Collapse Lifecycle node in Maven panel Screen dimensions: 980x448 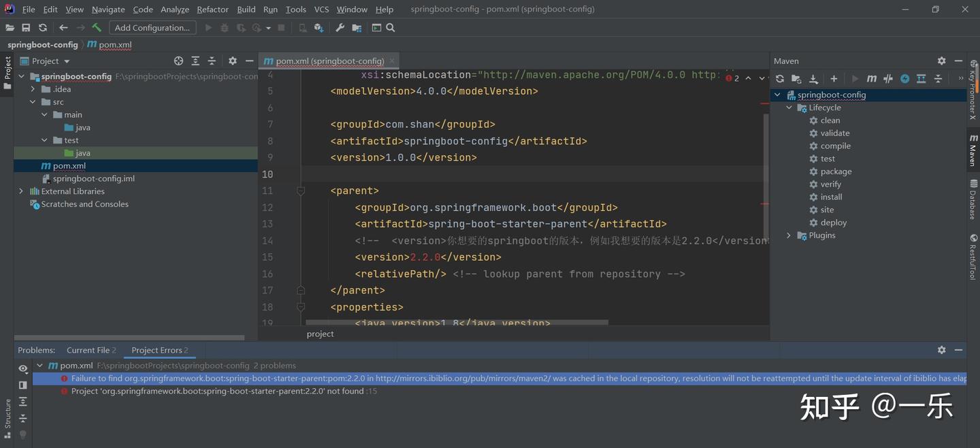pos(789,108)
